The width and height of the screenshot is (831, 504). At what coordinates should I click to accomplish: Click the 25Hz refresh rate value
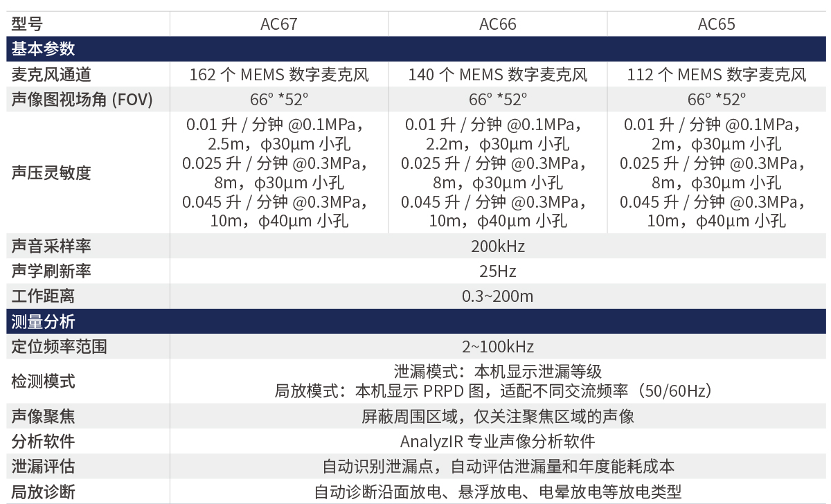click(497, 271)
